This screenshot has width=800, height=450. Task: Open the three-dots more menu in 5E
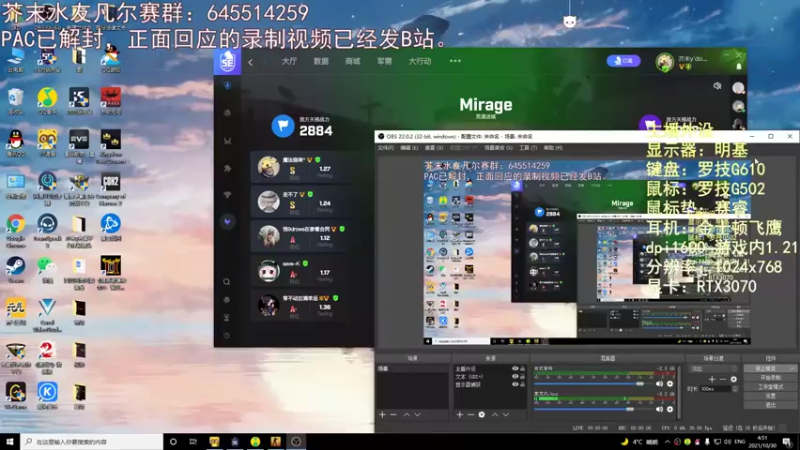455,61
